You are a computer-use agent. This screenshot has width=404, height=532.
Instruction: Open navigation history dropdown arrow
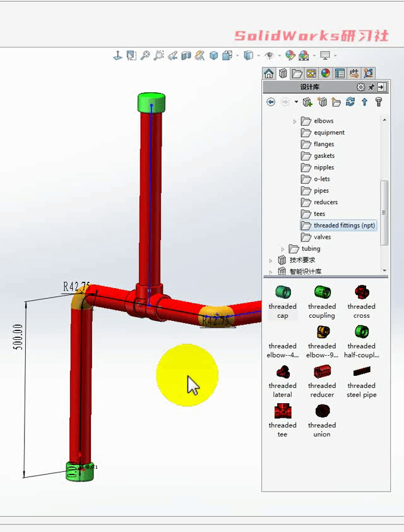coord(296,102)
